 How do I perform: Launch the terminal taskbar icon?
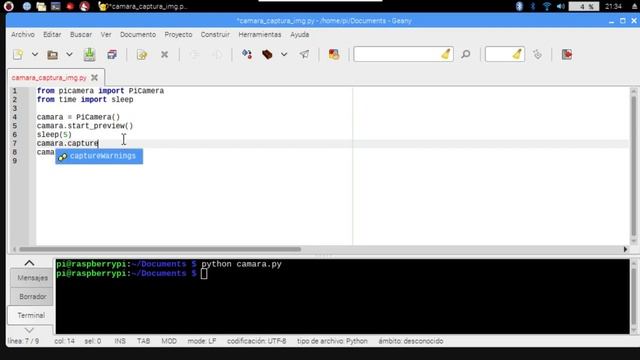[56, 6]
